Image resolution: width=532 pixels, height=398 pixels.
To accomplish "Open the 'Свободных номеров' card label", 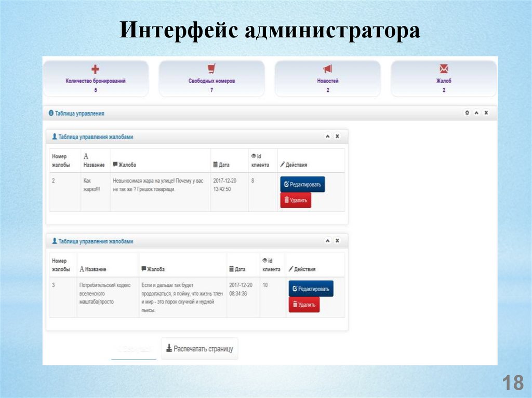I will tap(212, 80).
